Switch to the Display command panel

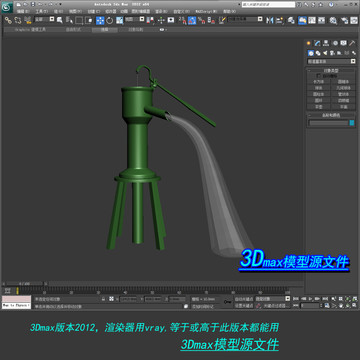pyautogui.click(x=344, y=43)
